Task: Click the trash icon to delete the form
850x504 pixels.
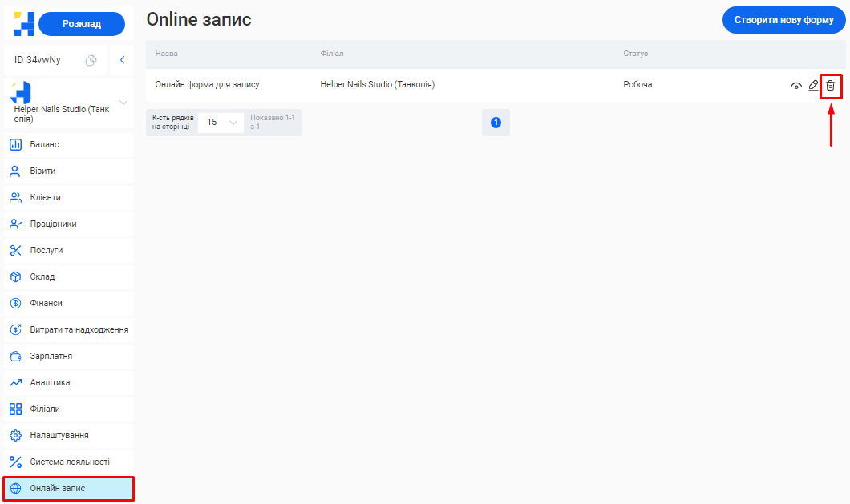Action: pyautogui.click(x=831, y=85)
